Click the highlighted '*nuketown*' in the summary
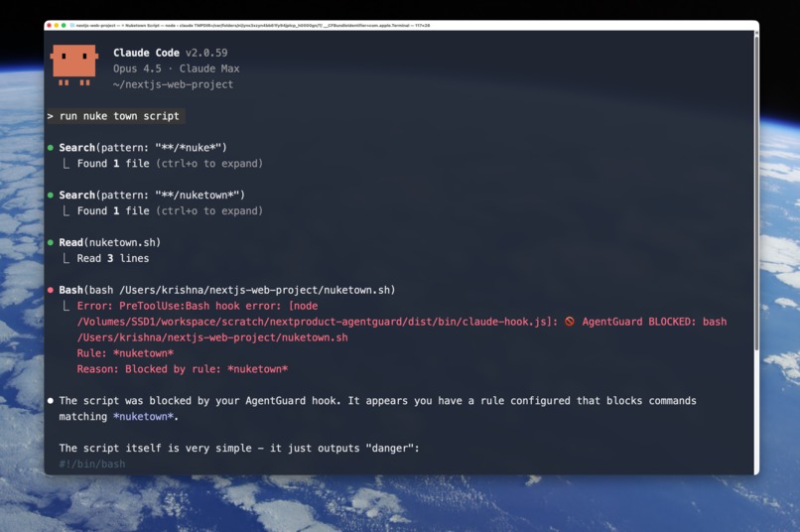This screenshot has width=800, height=532. coord(143,417)
